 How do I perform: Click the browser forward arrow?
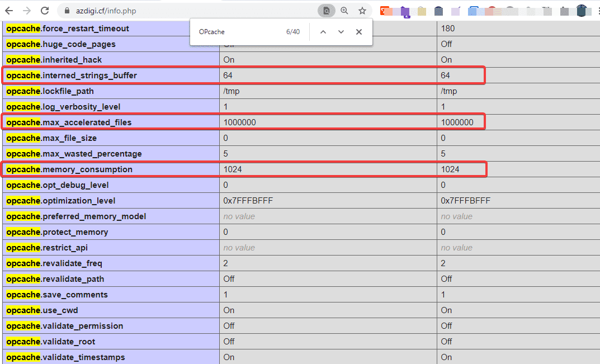coord(27,11)
